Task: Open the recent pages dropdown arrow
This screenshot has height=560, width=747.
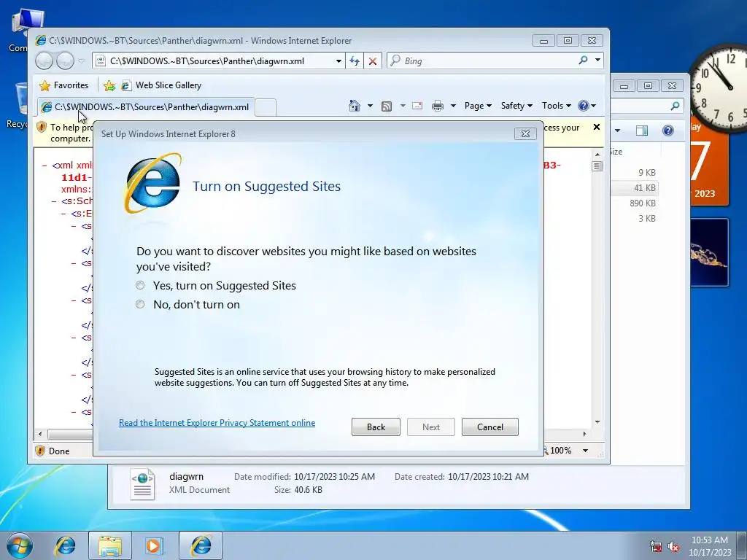Action: coord(82,61)
